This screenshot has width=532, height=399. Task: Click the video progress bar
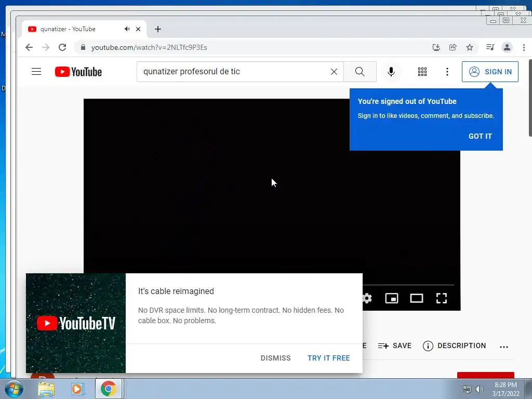pyautogui.click(x=408, y=285)
